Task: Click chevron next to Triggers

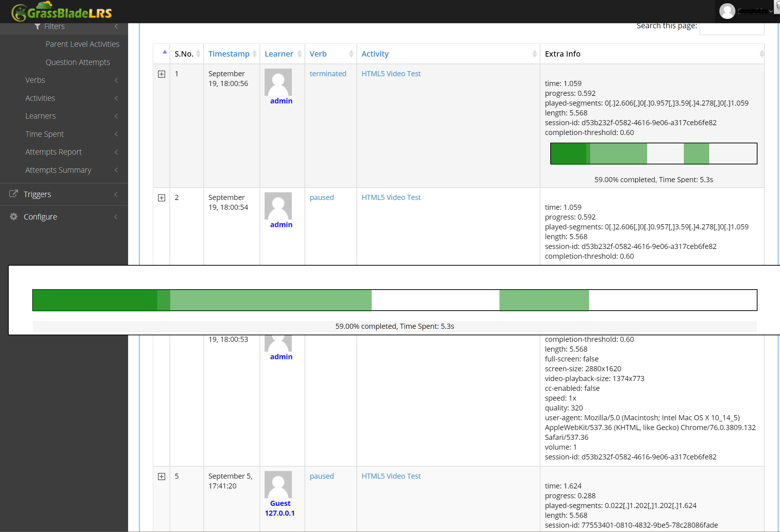Action: 116,195
